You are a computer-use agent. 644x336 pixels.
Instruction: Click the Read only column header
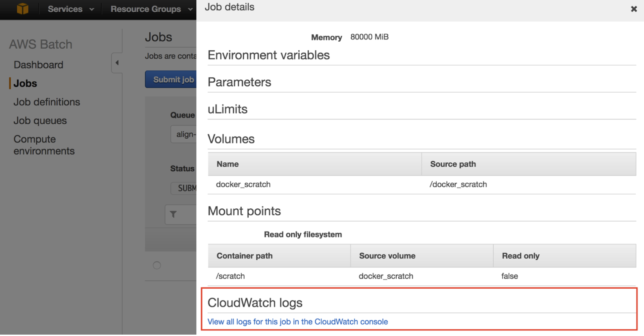pyautogui.click(x=520, y=256)
